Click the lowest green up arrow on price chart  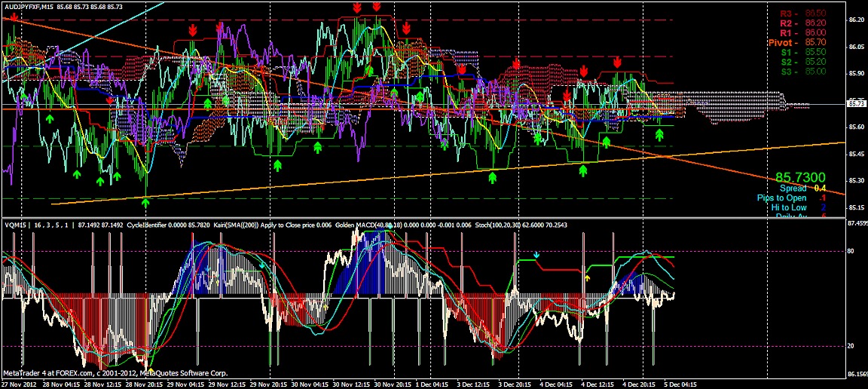coord(145,201)
